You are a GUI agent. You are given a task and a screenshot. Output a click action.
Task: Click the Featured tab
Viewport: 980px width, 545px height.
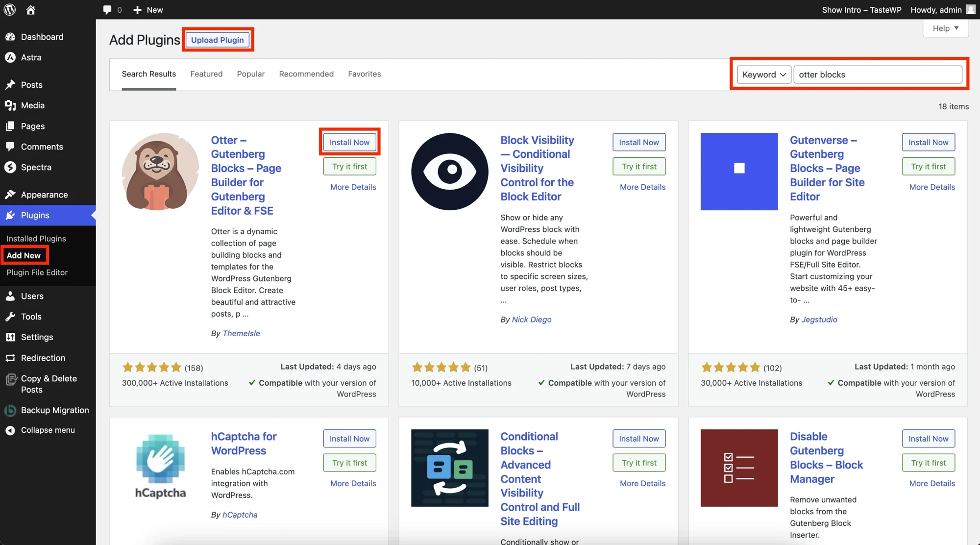[x=206, y=73]
